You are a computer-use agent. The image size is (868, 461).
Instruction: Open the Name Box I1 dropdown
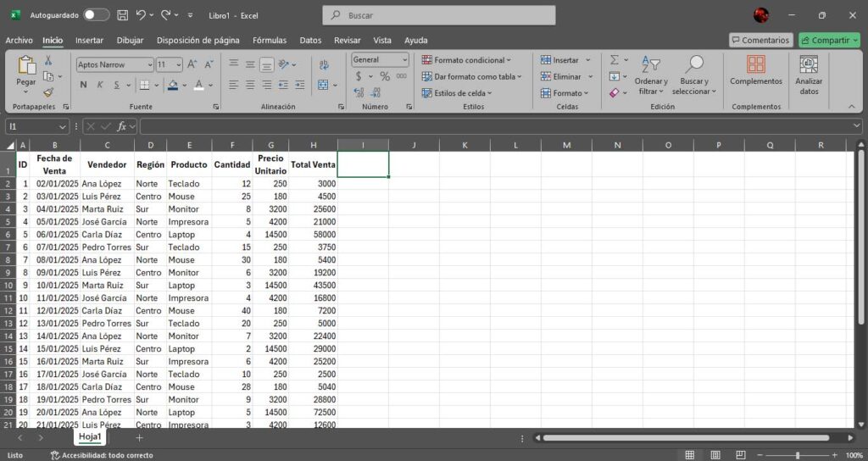(63, 127)
